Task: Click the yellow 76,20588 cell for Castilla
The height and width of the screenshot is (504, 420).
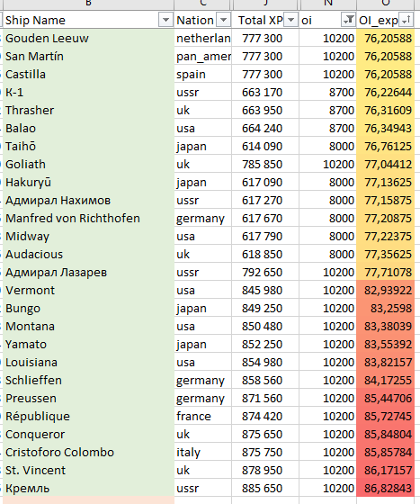Action: [x=385, y=74]
